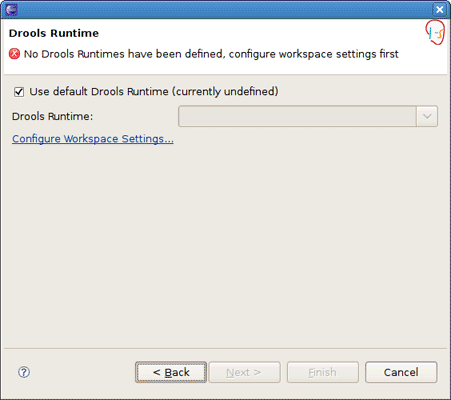Screen dimensions: 451x400
Task: Click the Eclipse icon in title bar
Action: tap(11, 9)
